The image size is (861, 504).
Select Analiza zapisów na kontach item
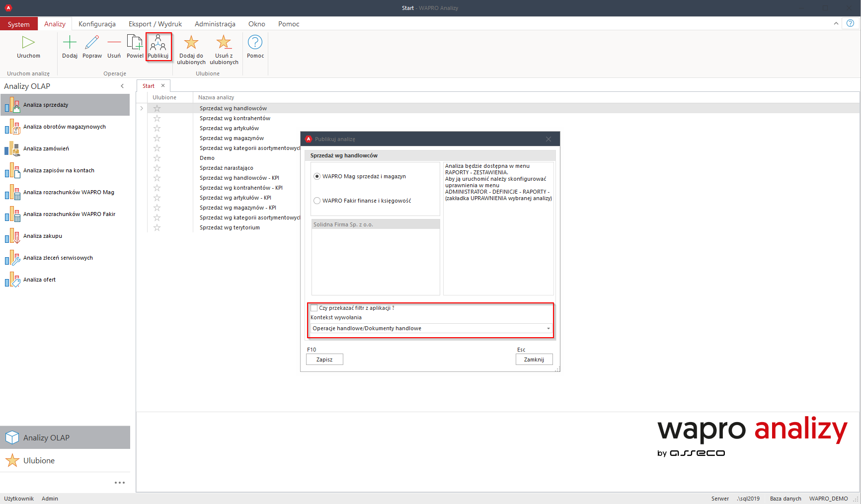click(65, 170)
